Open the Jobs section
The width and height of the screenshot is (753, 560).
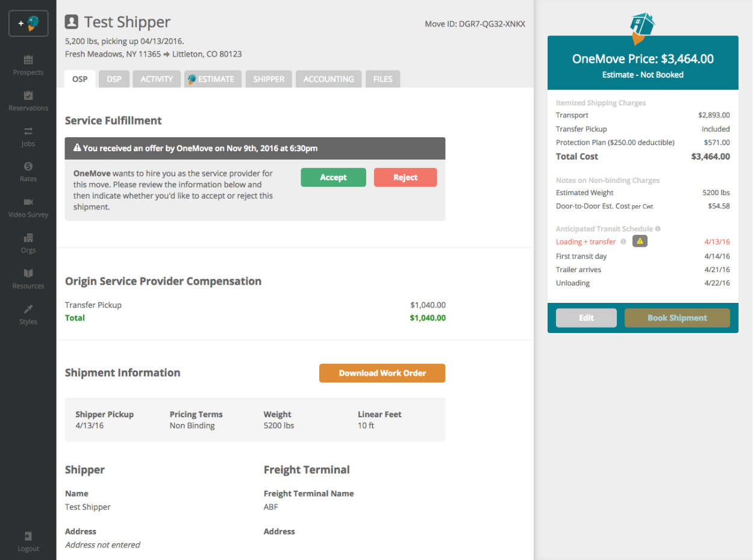[x=28, y=137]
